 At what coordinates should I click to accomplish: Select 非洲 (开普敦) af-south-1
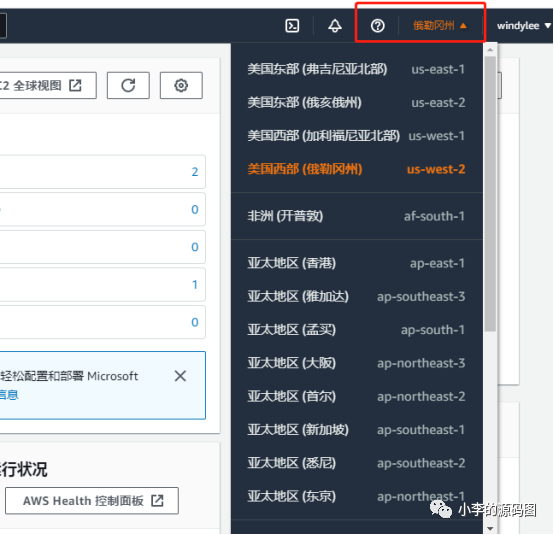tap(356, 216)
